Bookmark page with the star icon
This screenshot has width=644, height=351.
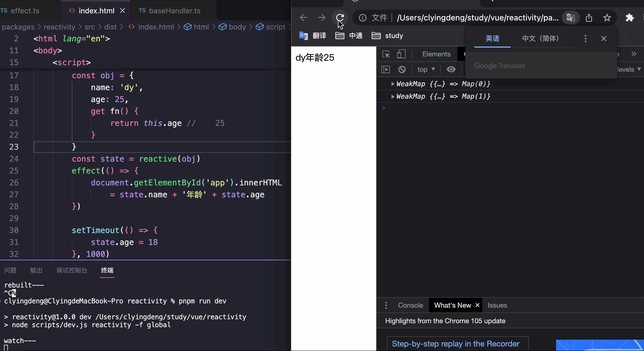[607, 18]
